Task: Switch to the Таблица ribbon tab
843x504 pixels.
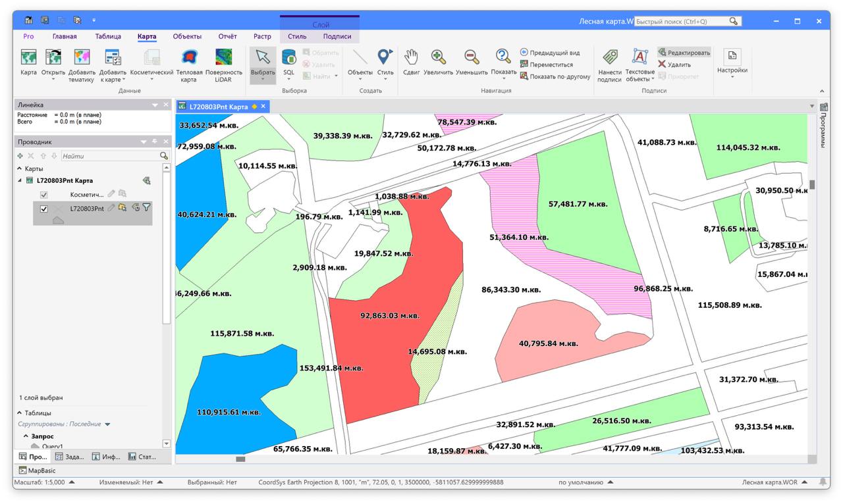Action: [107, 37]
